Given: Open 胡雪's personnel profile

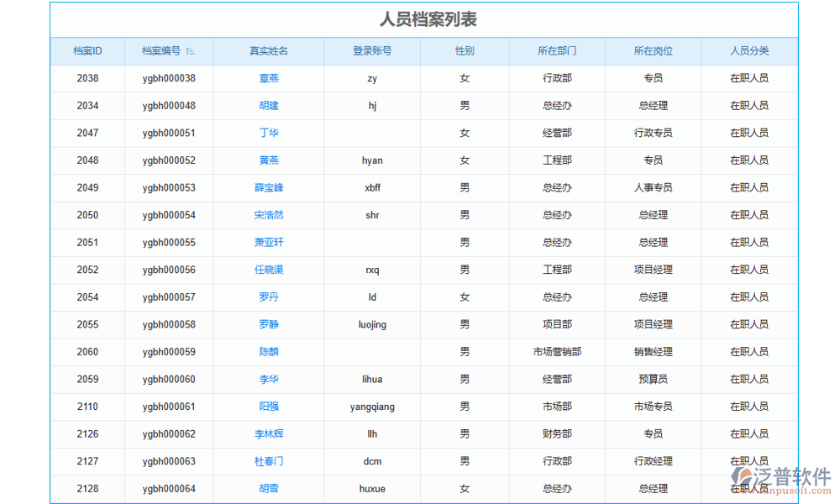Looking at the screenshot, I should [x=269, y=488].
